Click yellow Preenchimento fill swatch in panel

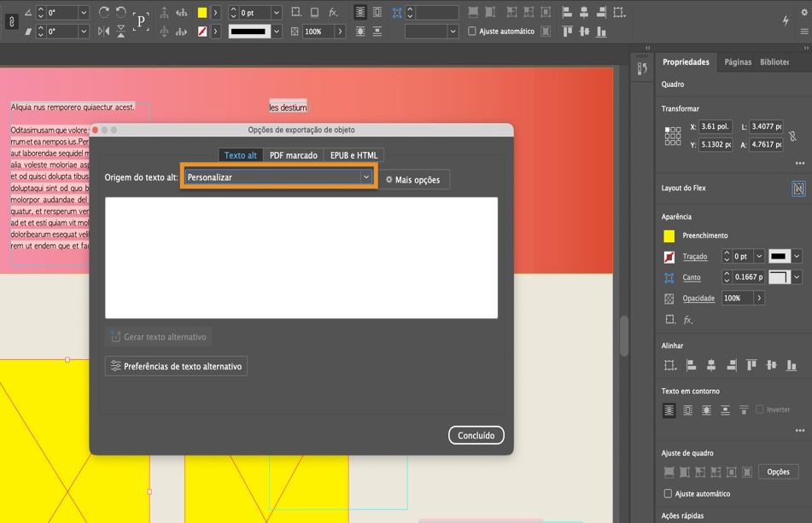tap(669, 235)
